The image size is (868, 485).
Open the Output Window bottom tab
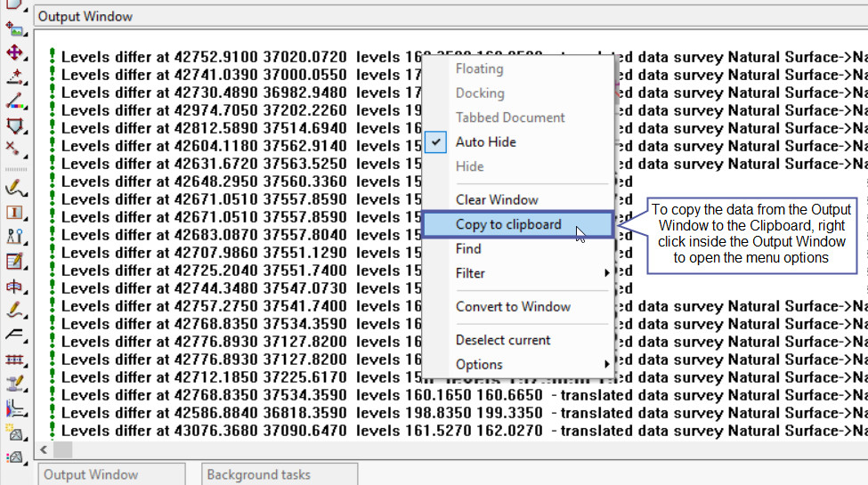tap(91, 474)
